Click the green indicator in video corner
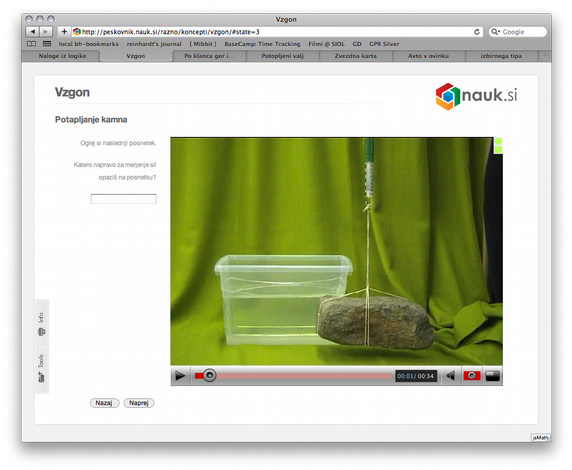 pyautogui.click(x=498, y=146)
